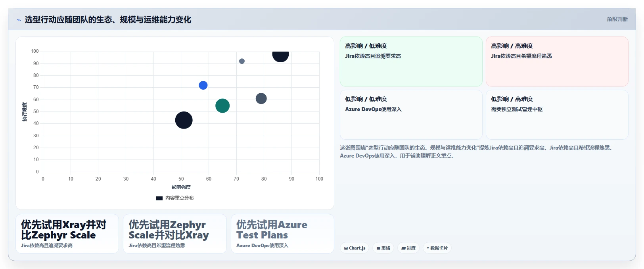Select the small gray bubble near the chart top

click(x=242, y=61)
